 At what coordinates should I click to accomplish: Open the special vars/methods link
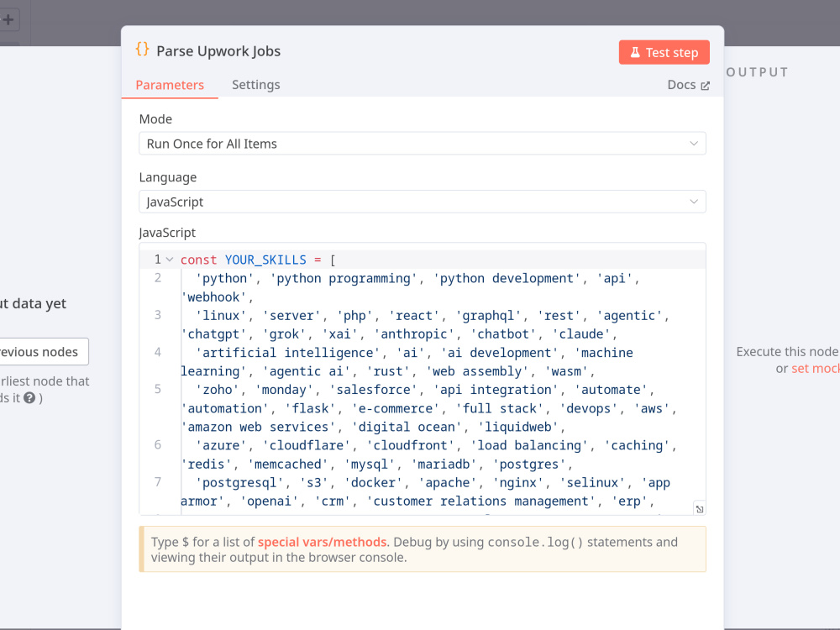(x=322, y=542)
